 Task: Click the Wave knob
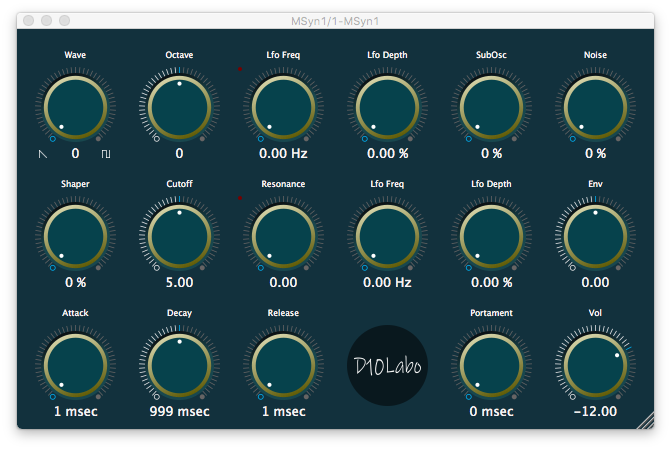[x=75, y=107]
